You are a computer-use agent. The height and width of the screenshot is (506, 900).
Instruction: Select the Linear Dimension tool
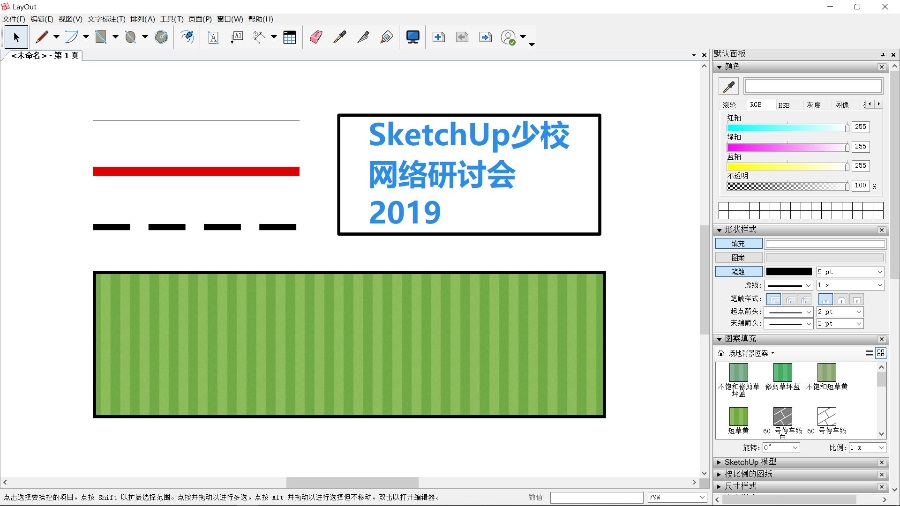click(259, 37)
